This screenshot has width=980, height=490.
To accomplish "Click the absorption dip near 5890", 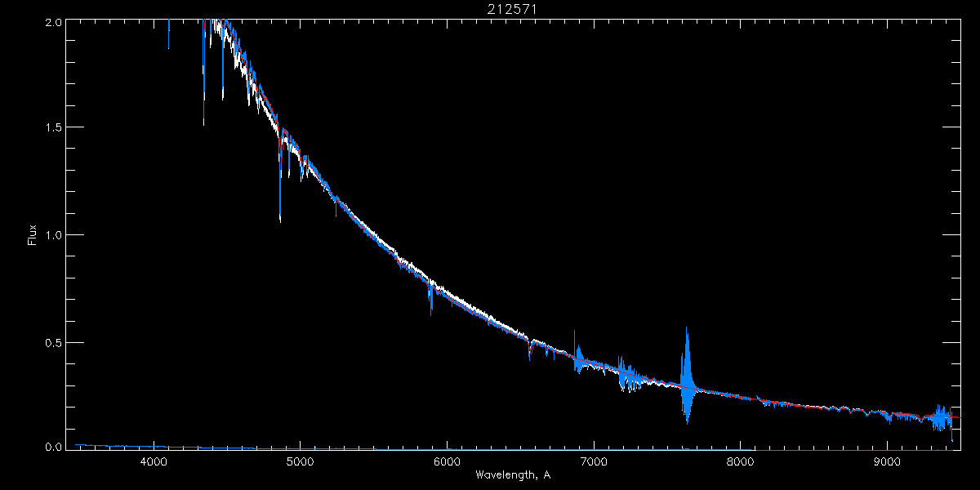I will click(x=430, y=298).
